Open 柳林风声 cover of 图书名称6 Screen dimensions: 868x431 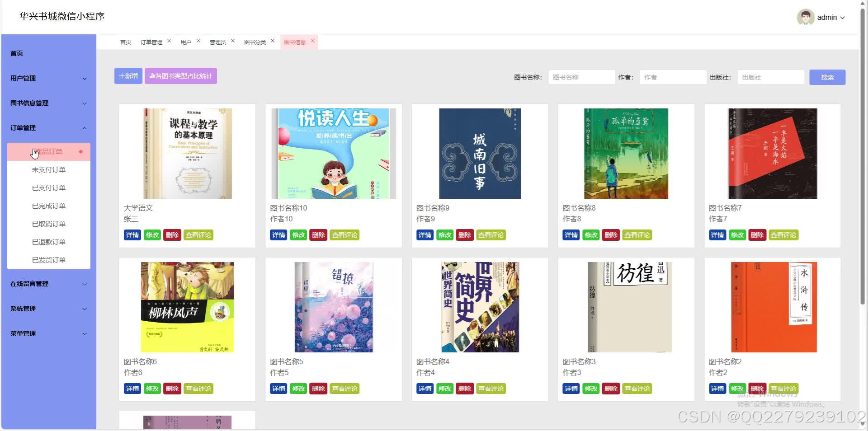pos(188,307)
